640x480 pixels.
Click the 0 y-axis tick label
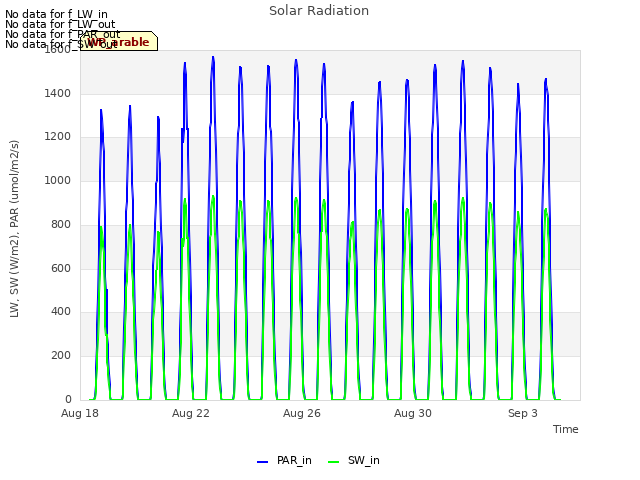(x=68, y=399)
